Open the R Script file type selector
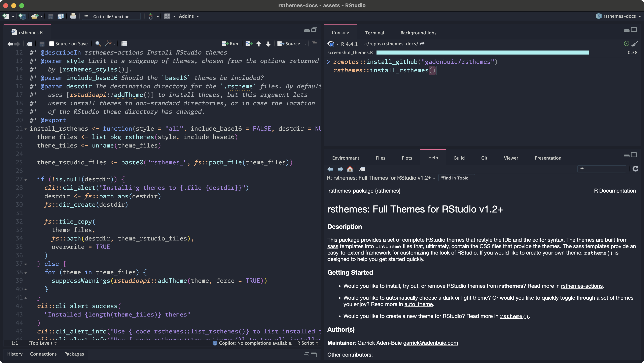The image size is (644, 363). pyautogui.click(x=308, y=343)
